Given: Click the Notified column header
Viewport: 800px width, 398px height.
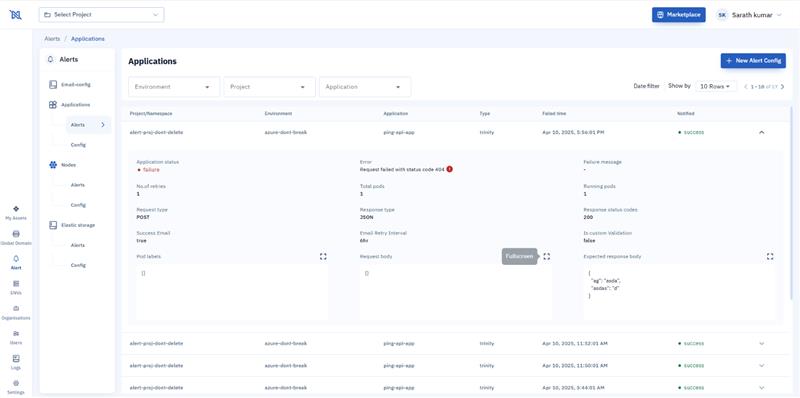Looking at the screenshot, I should point(686,113).
